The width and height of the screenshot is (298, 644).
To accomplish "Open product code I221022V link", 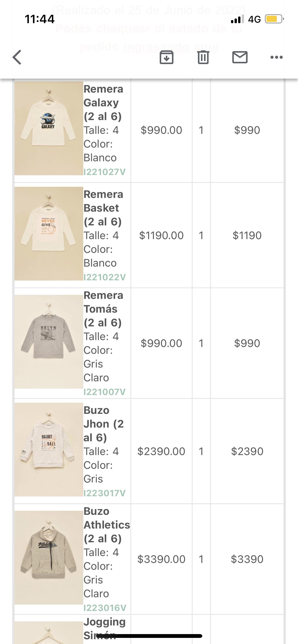I will tap(105, 277).
